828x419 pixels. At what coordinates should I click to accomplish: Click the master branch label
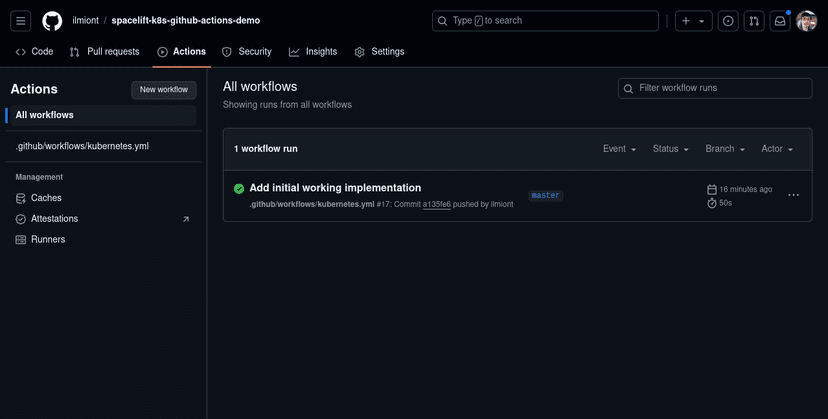[x=545, y=195]
